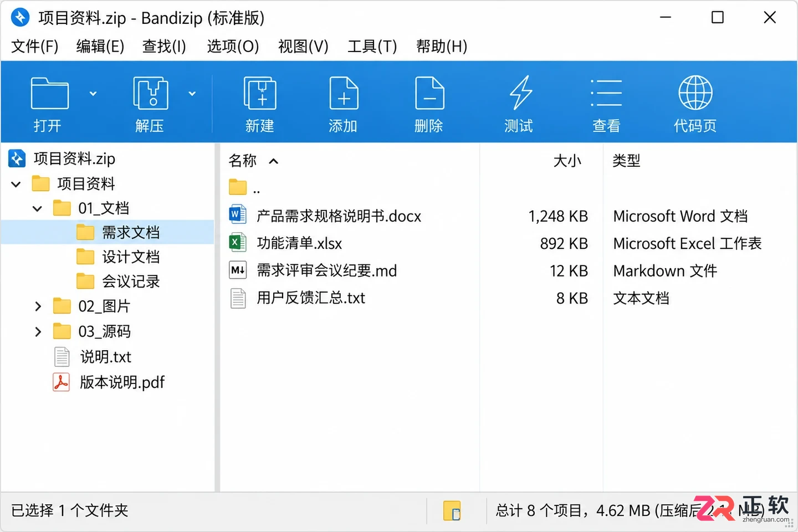
Task: Click the Open (打开) toolbar icon
Action: click(50, 93)
